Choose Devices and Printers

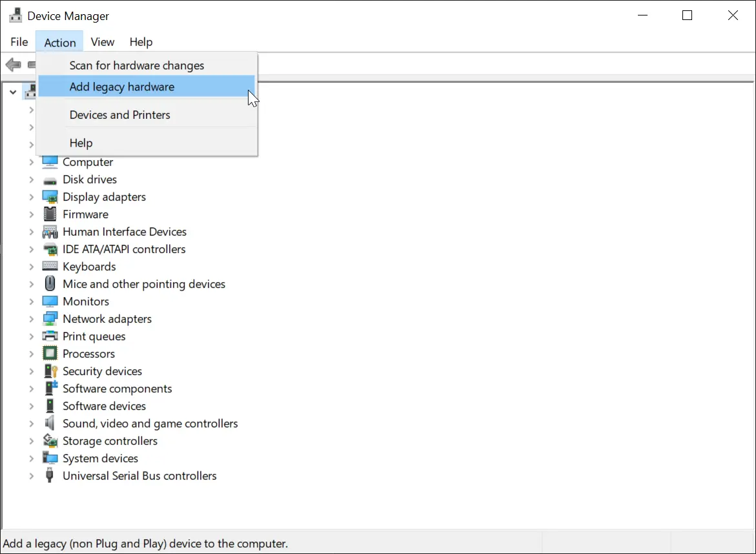pos(147,115)
